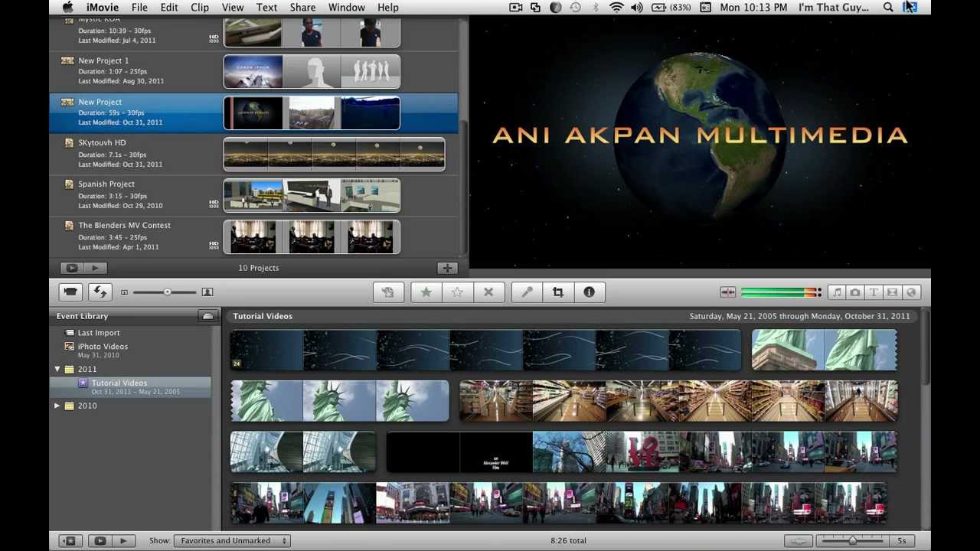Screen dimensions: 980x551
Task: Adjust the event frames-per-thumbnail slider
Action: click(852, 540)
